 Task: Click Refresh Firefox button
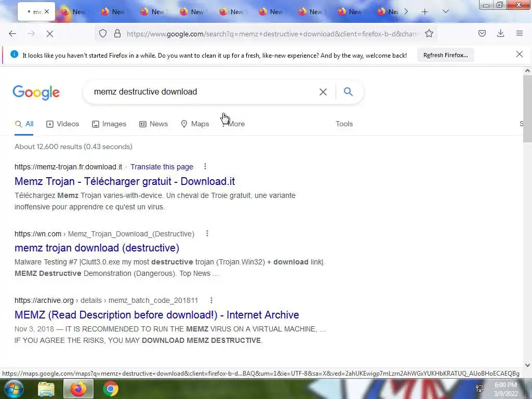[x=445, y=55]
